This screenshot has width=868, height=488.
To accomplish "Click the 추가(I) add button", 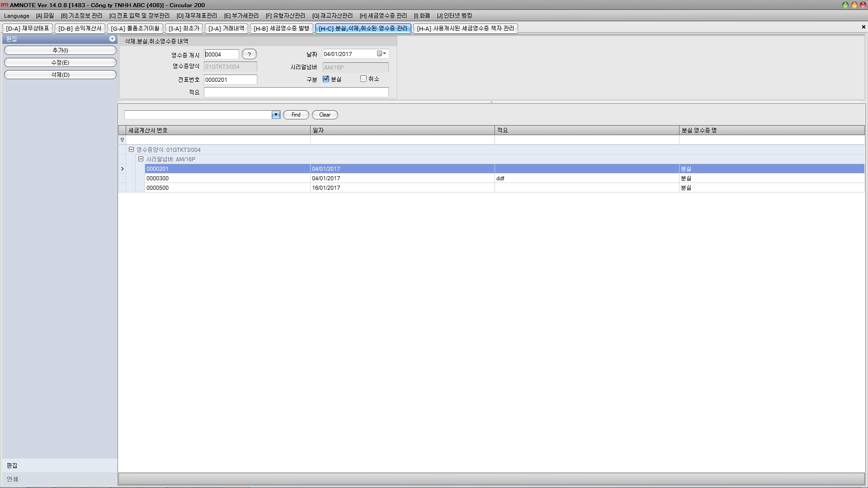I will (60, 50).
